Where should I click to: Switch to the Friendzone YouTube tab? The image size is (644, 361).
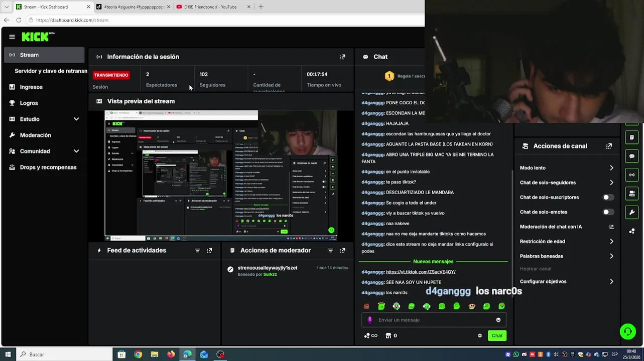(213, 7)
